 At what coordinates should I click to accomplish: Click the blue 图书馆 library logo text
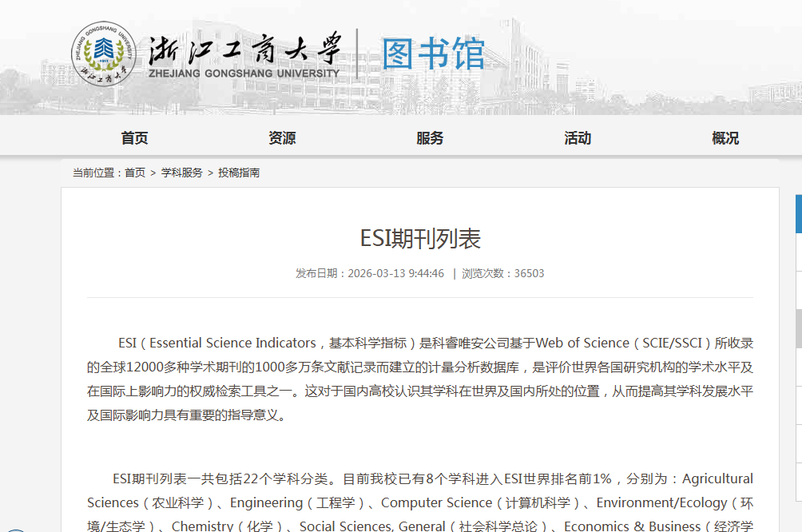(433, 54)
